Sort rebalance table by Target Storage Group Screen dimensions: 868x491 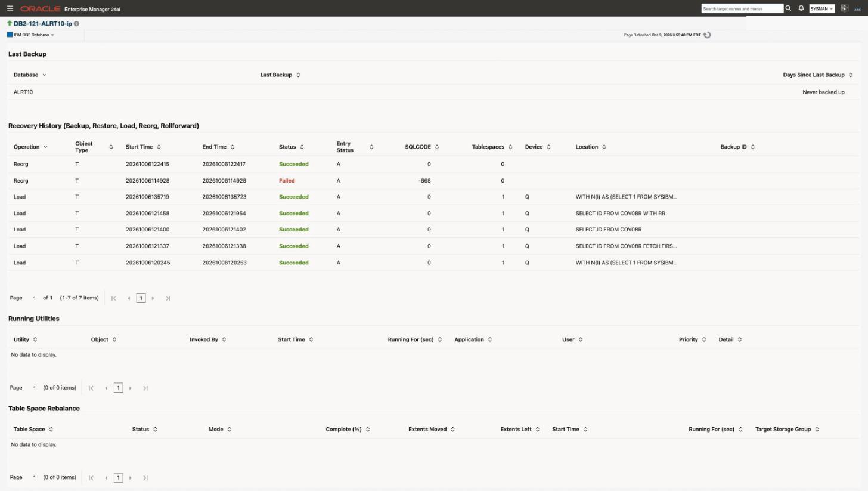coord(817,430)
